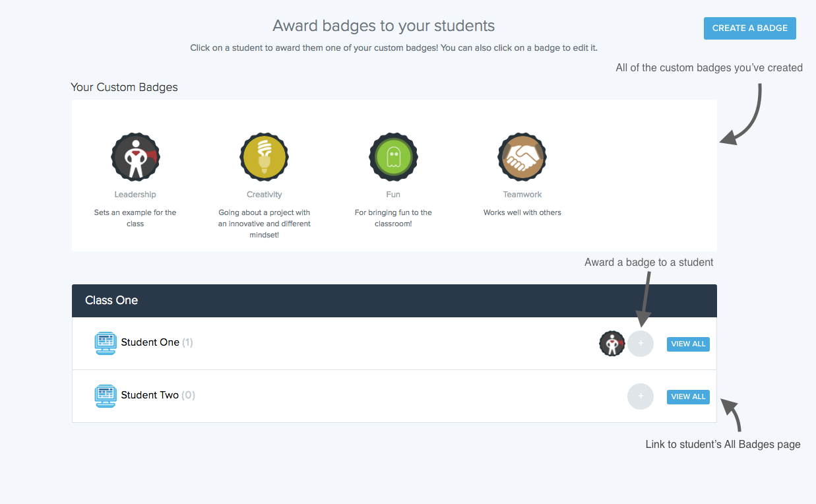The image size is (816, 504).
Task: Click the plus icon beside Student Two
Action: (640, 396)
